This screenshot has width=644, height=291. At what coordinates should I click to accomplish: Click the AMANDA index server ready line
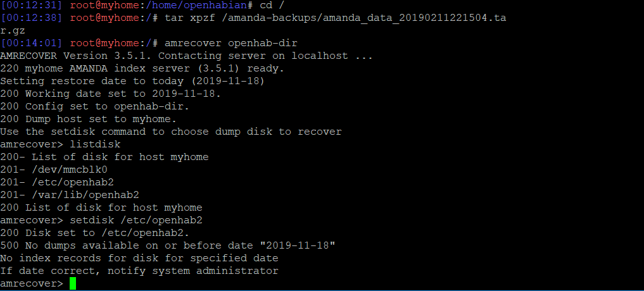tap(142, 68)
